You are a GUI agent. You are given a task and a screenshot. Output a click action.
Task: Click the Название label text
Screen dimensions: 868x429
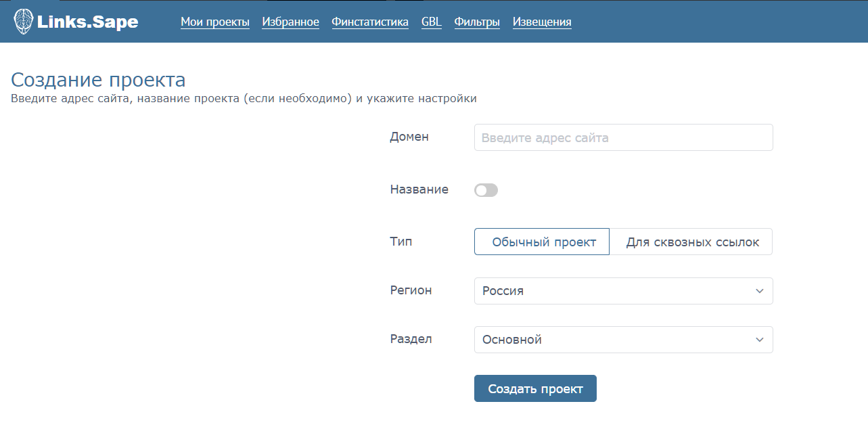tap(419, 189)
